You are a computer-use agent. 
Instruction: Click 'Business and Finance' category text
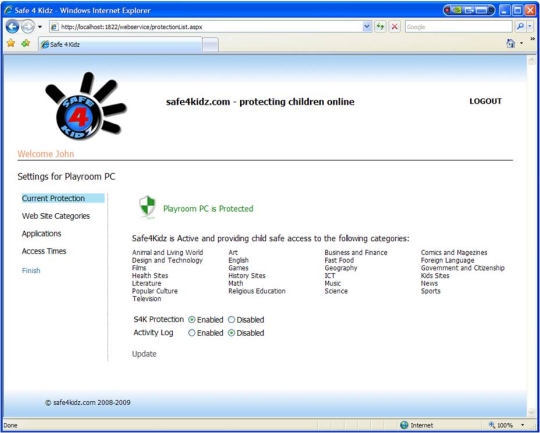click(x=356, y=252)
